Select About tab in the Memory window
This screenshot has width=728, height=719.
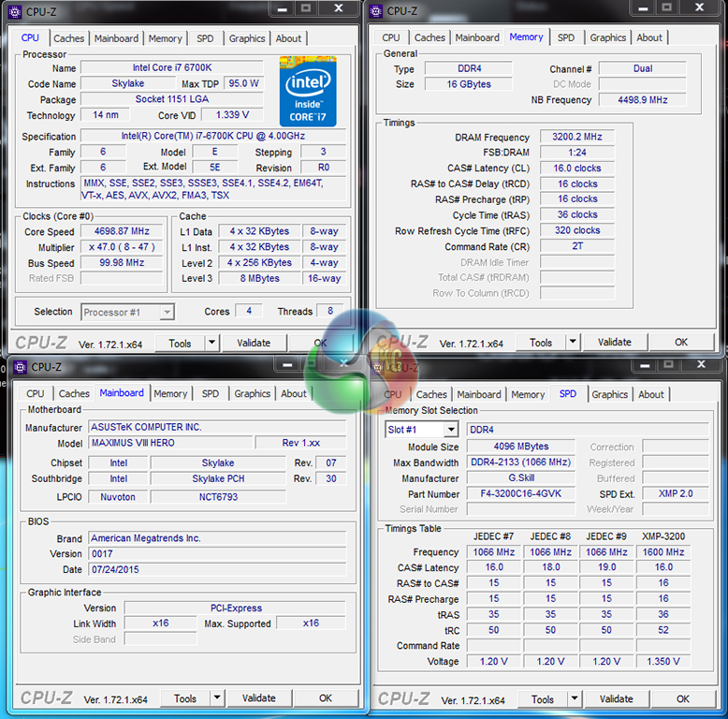[649, 37]
